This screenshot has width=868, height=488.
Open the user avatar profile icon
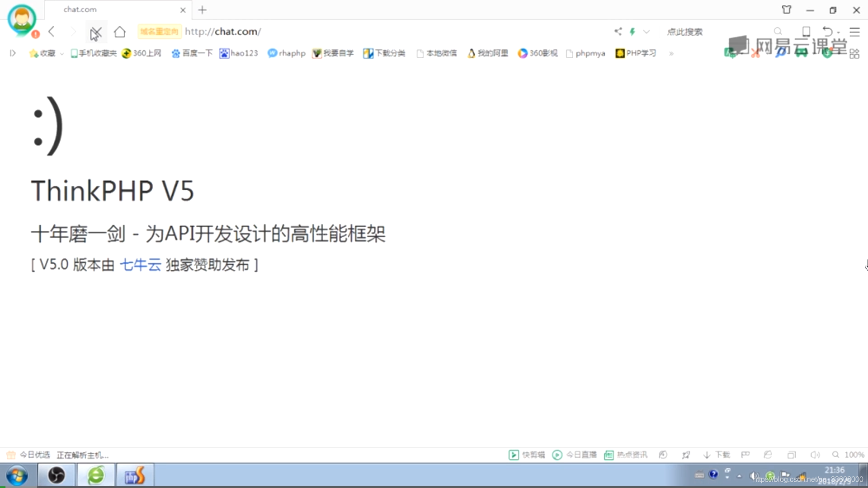[22, 20]
